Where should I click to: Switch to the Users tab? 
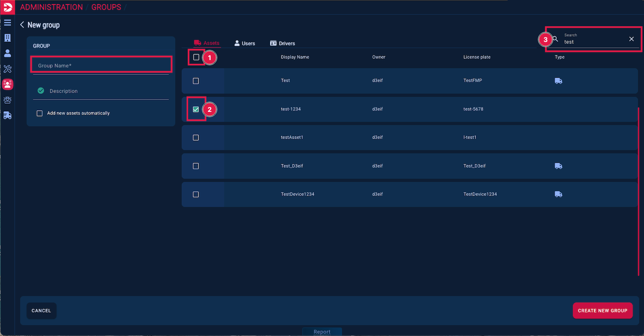[245, 43]
